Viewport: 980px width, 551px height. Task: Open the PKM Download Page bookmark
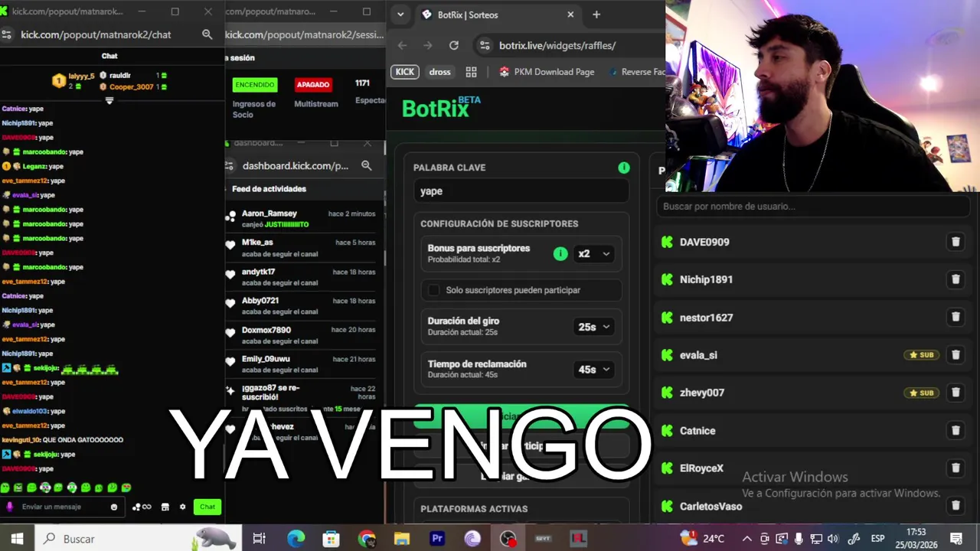pos(547,72)
